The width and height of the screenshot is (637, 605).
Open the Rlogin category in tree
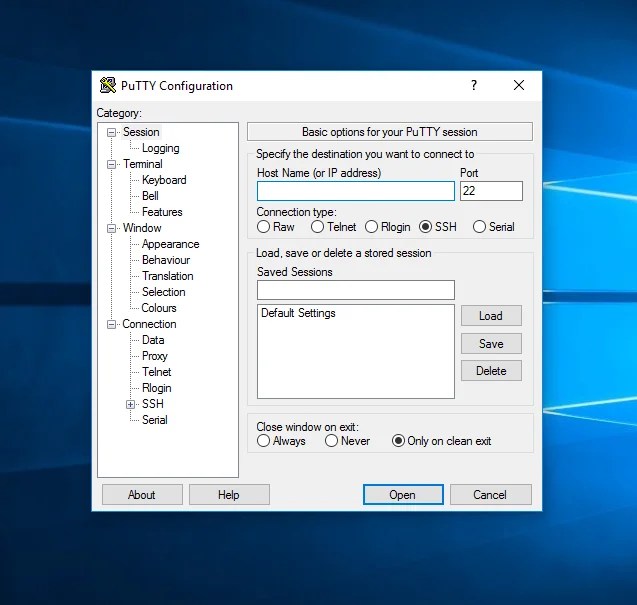tap(156, 388)
